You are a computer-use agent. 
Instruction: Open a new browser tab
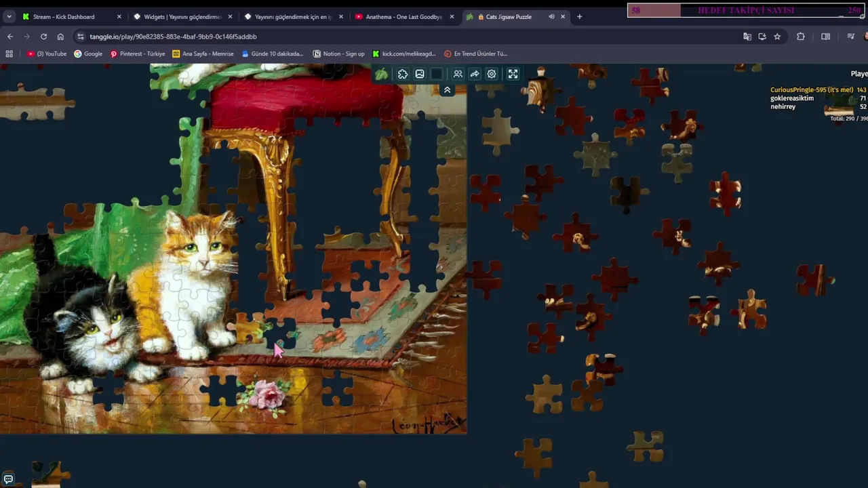579,16
